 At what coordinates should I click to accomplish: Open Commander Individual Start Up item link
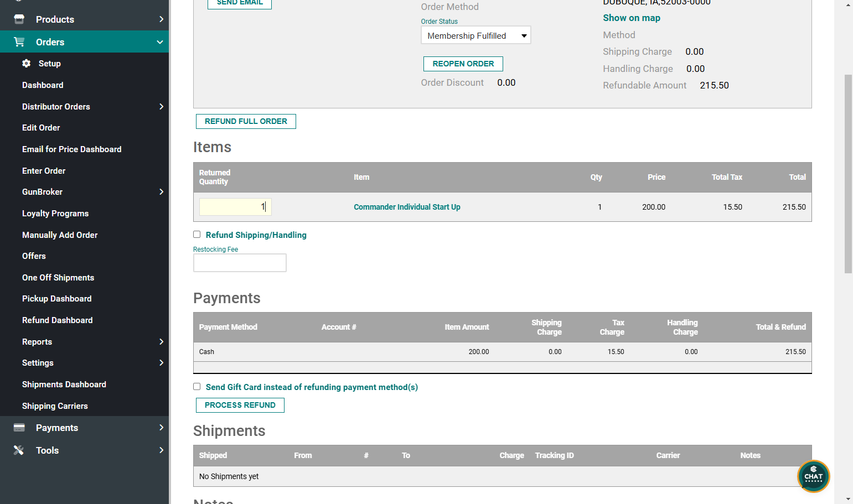[x=407, y=207]
